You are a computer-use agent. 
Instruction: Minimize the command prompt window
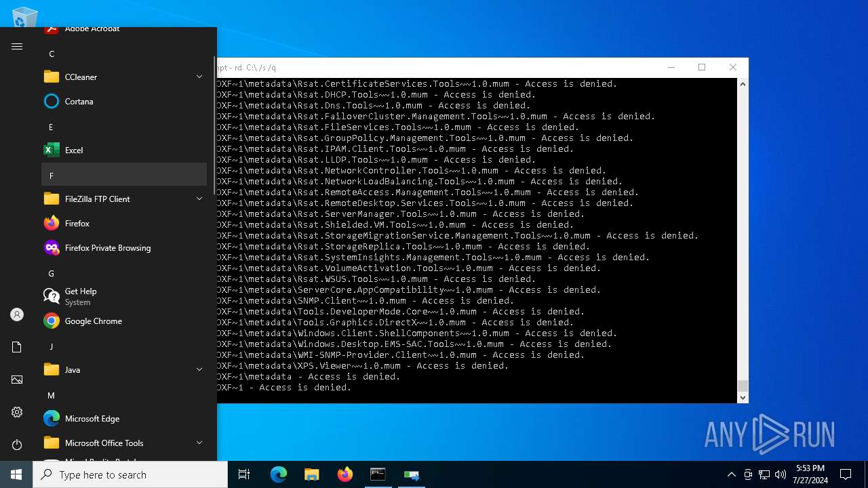671,67
